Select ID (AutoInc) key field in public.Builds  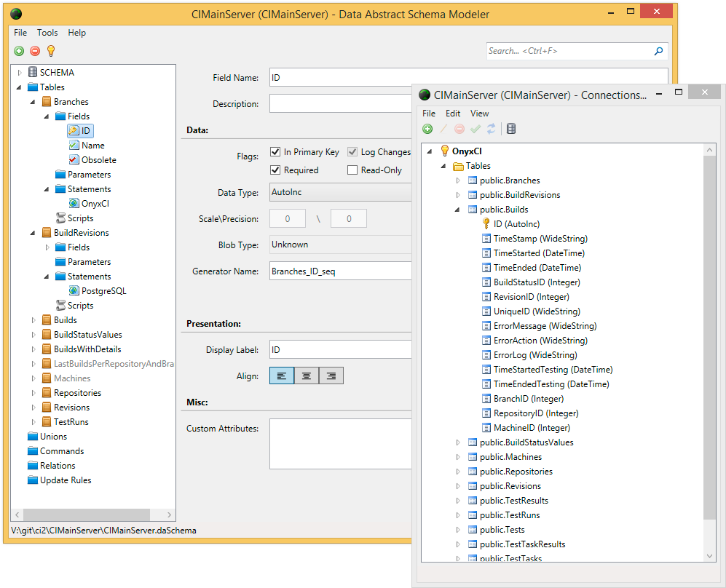coord(510,224)
